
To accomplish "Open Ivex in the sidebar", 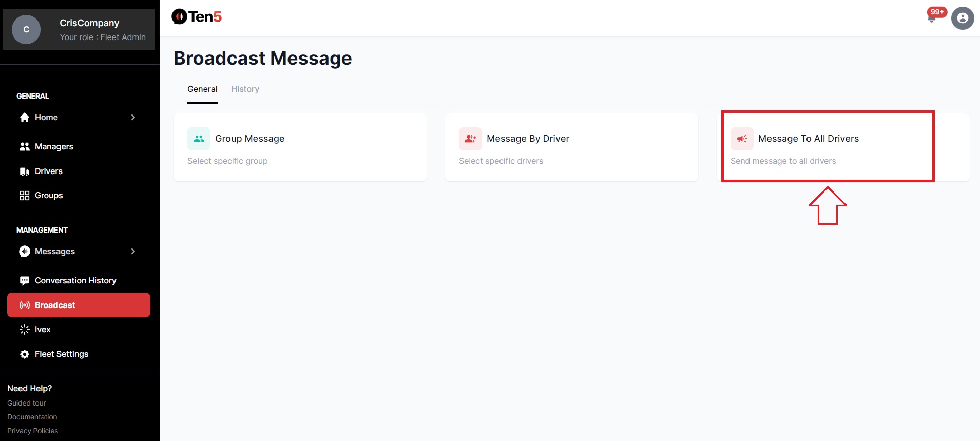I will click(x=43, y=330).
